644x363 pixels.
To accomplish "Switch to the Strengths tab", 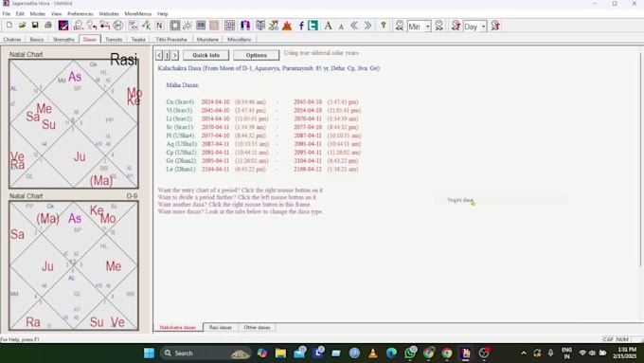I will (63, 40).
